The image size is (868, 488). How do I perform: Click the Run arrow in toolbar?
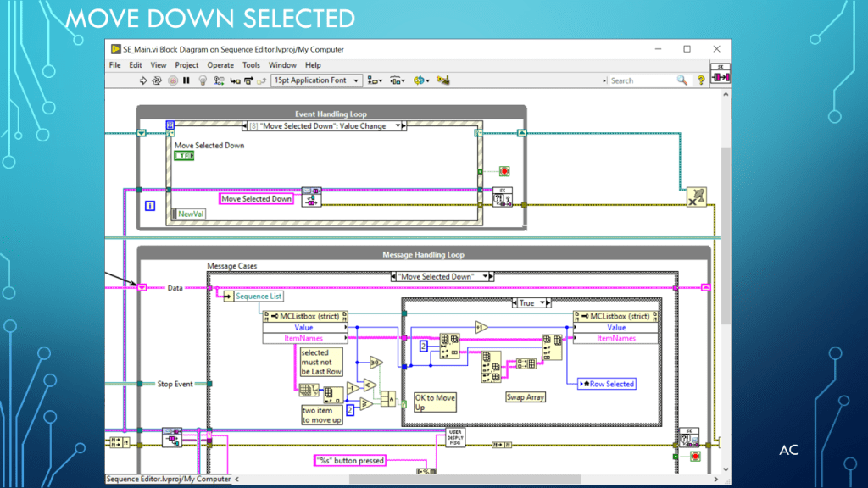click(x=143, y=80)
